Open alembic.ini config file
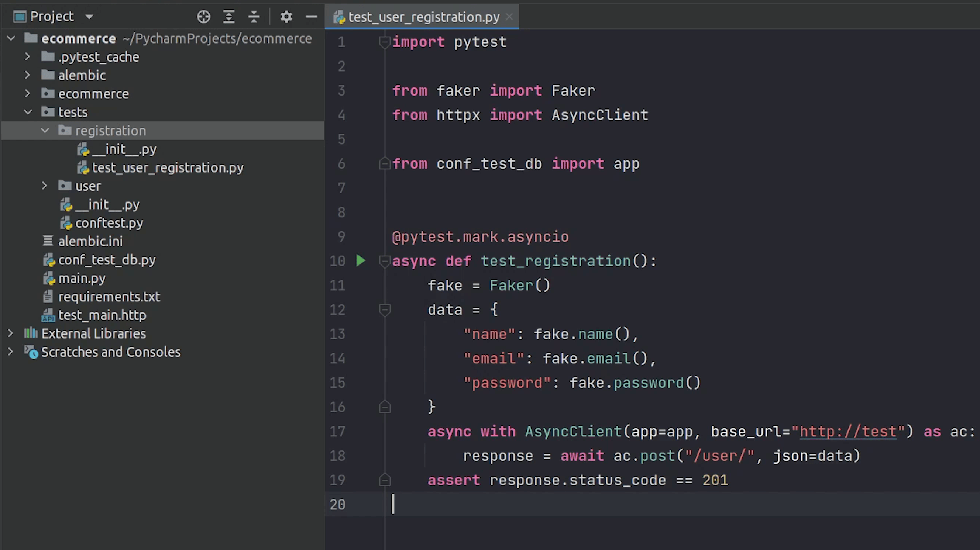The height and width of the screenshot is (550, 980). (x=90, y=241)
